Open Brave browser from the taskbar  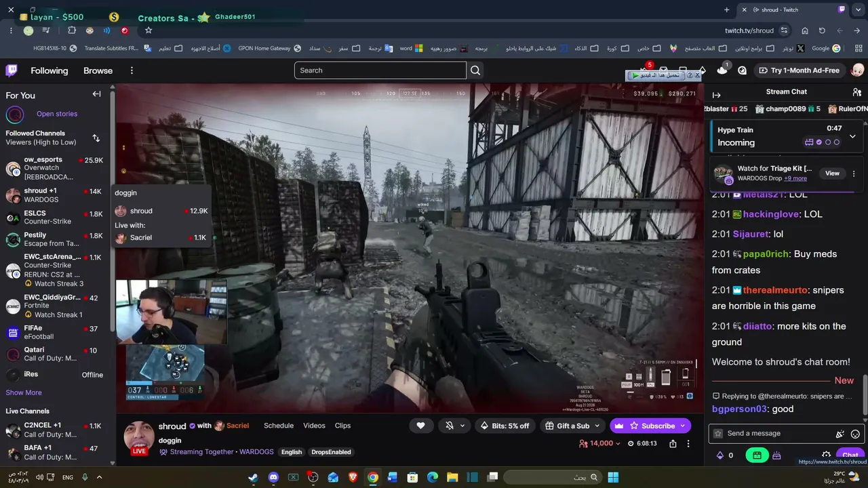coord(353,477)
